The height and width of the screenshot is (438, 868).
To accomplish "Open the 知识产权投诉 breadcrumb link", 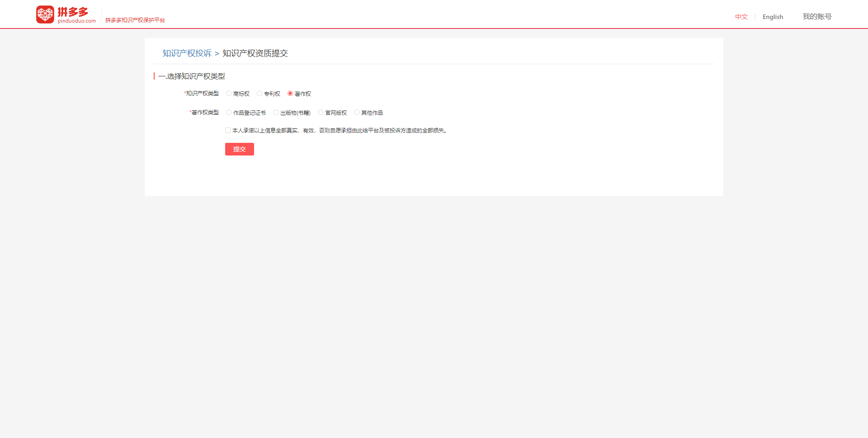I will 187,53.
